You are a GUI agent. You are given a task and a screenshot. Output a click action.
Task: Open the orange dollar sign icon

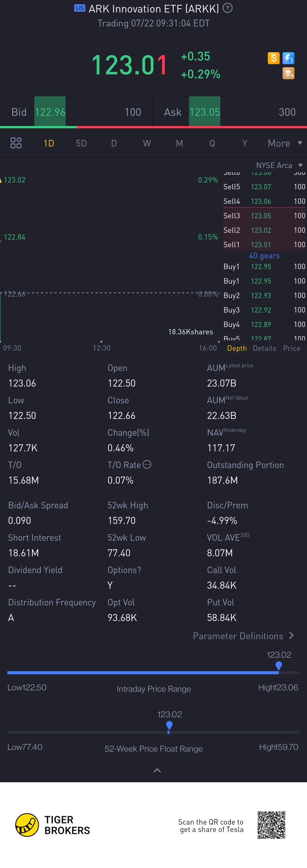(274, 58)
